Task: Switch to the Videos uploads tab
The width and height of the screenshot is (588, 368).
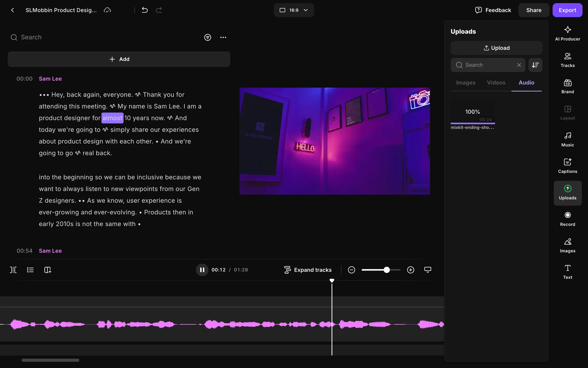Action: point(496,83)
